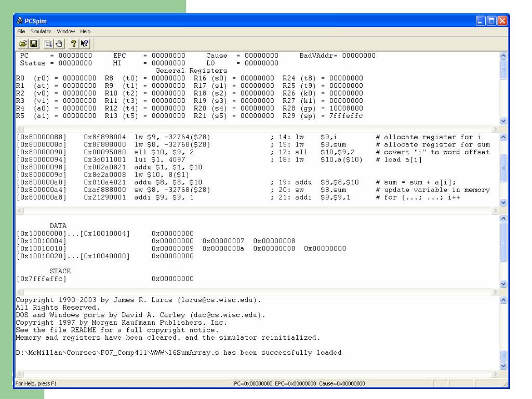Click the General Registers heading

coord(191,71)
